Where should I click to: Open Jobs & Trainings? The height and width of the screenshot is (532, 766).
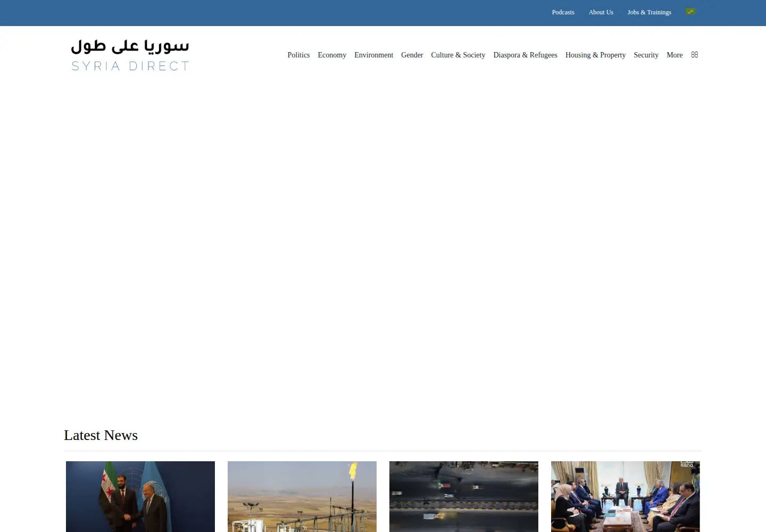649,12
